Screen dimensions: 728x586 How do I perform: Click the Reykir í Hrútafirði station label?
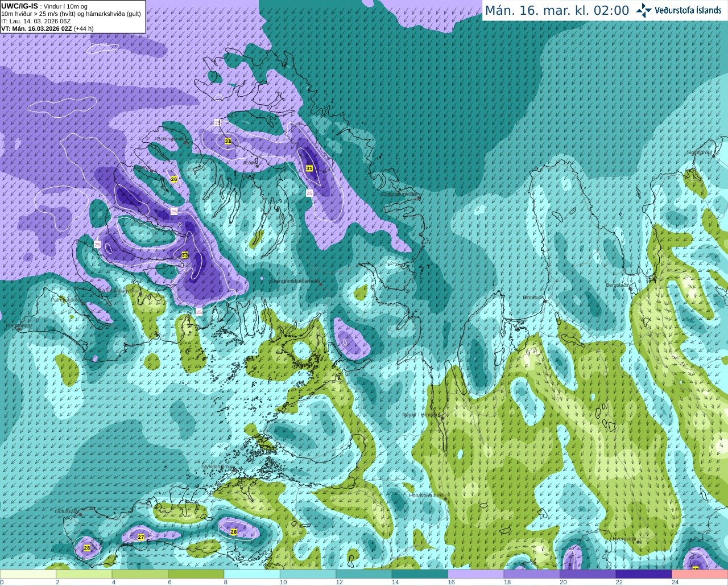pyautogui.click(x=421, y=415)
